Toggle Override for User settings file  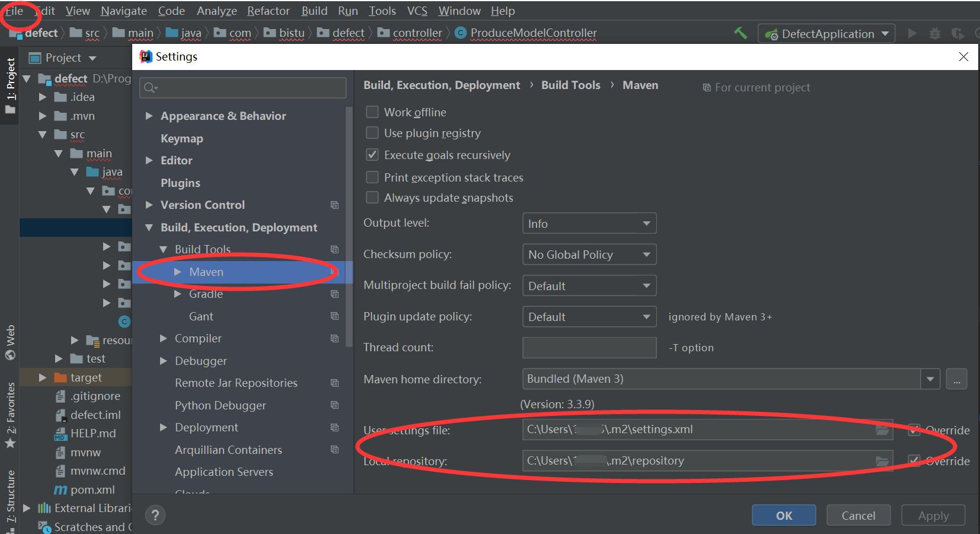(914, 430)
